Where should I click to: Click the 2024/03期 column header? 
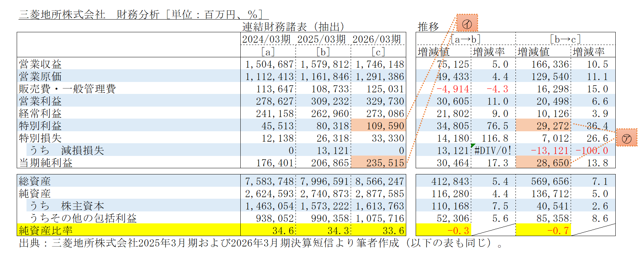click(266, 39)
